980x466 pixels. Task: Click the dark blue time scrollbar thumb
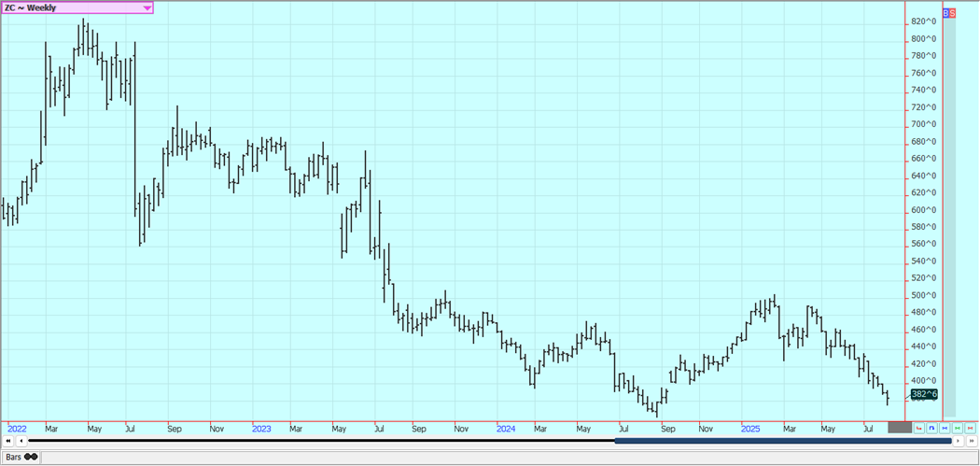(783, 441)
